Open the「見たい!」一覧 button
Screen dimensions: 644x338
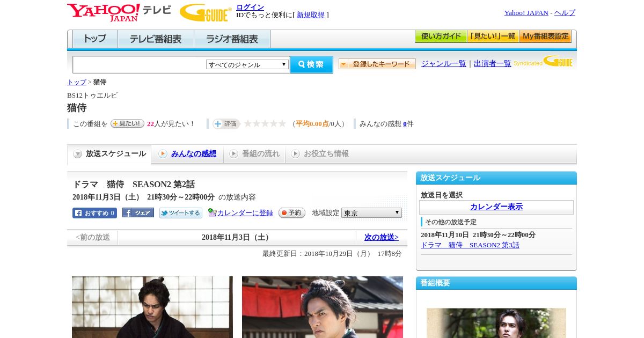tap(493, 36)
